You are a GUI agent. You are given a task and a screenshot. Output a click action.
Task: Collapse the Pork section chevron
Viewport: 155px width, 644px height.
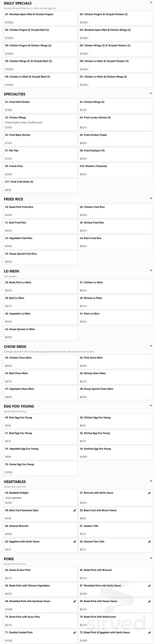151,558
